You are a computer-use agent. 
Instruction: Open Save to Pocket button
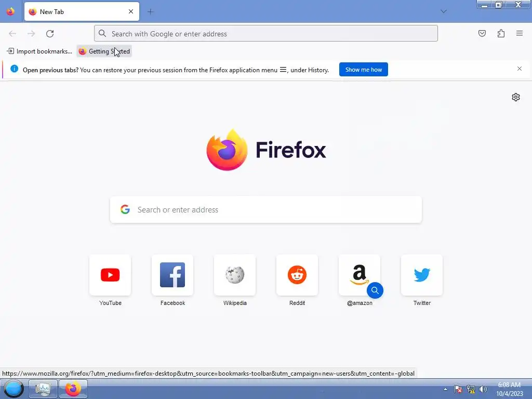(x=482, y=33)
